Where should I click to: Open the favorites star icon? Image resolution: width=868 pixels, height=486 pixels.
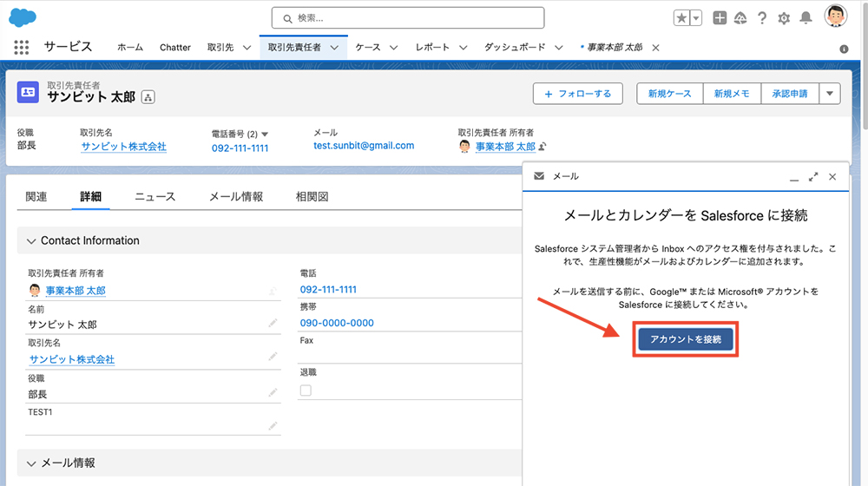point(681,18)
